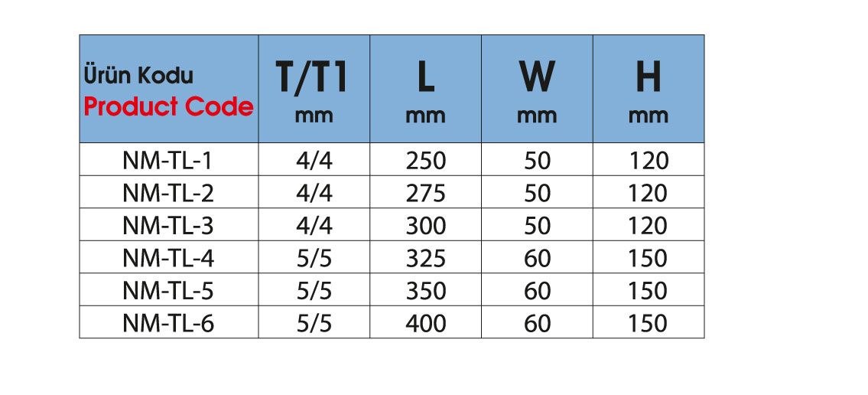This screenshot has height=395, width=868.
Task: Click the Ürün Kodu label
Action: pos(138,76)
